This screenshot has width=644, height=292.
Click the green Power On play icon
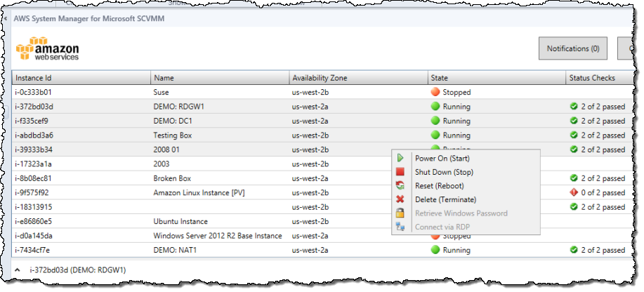click(x=400, y=158)
